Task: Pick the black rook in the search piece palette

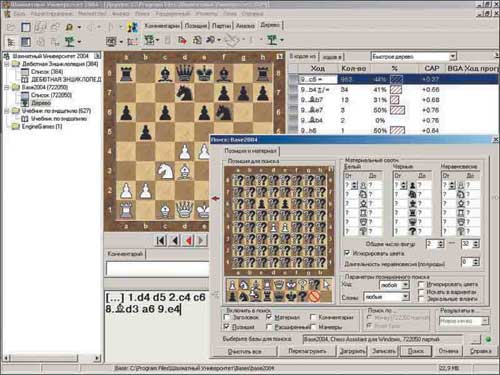Action: [x=267, y=296]
